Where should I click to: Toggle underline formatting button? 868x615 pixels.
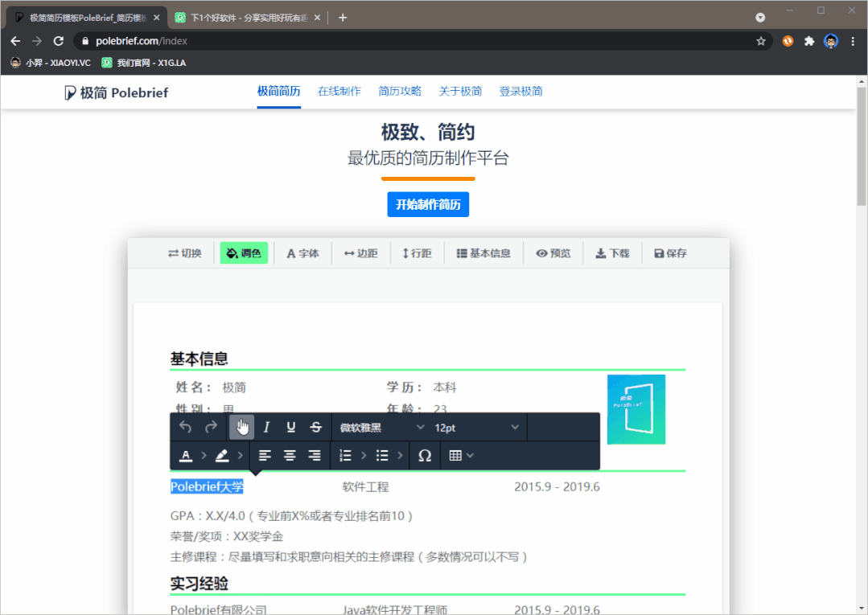pos(290,427)
